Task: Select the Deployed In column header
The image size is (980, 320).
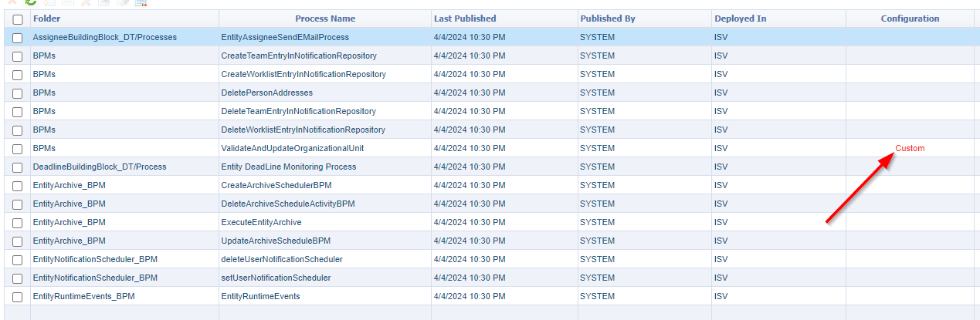Action: click(740, 19)
